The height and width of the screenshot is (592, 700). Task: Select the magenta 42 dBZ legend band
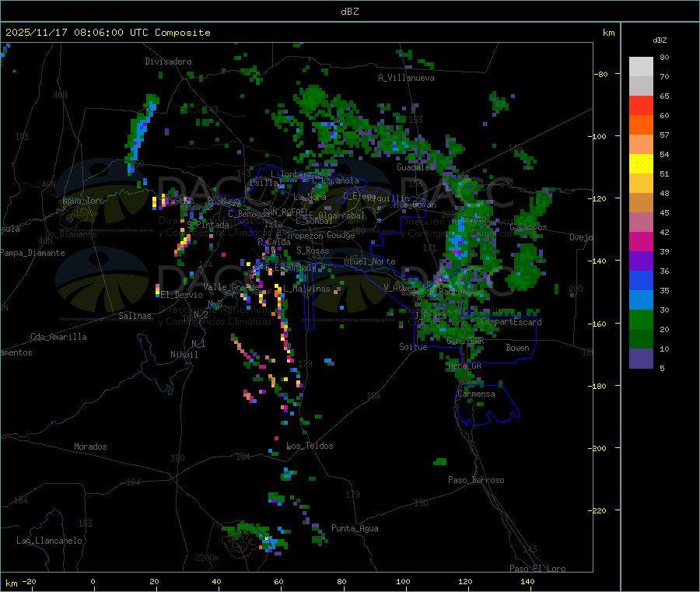point(641,241)
